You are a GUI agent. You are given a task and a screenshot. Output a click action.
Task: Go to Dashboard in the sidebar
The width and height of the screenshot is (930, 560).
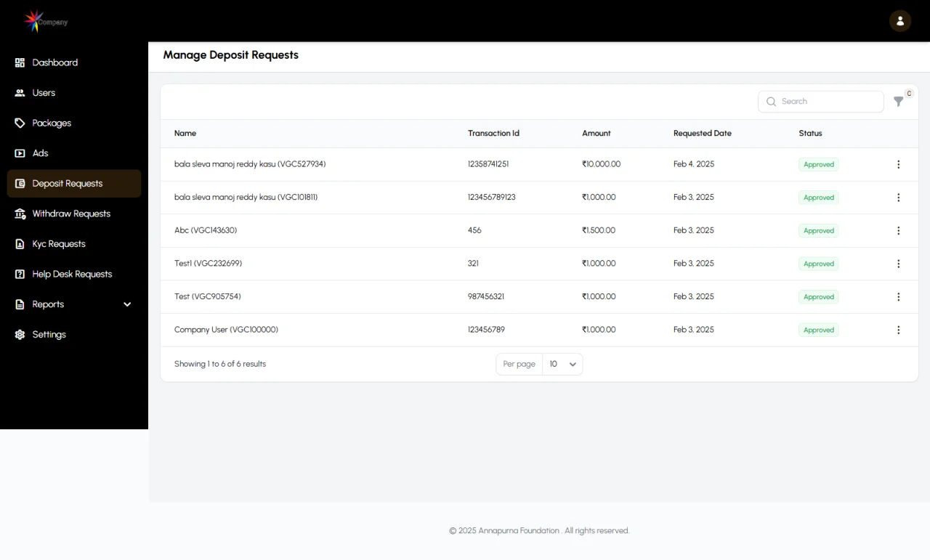pyautogui.click(x=55, y=62)
